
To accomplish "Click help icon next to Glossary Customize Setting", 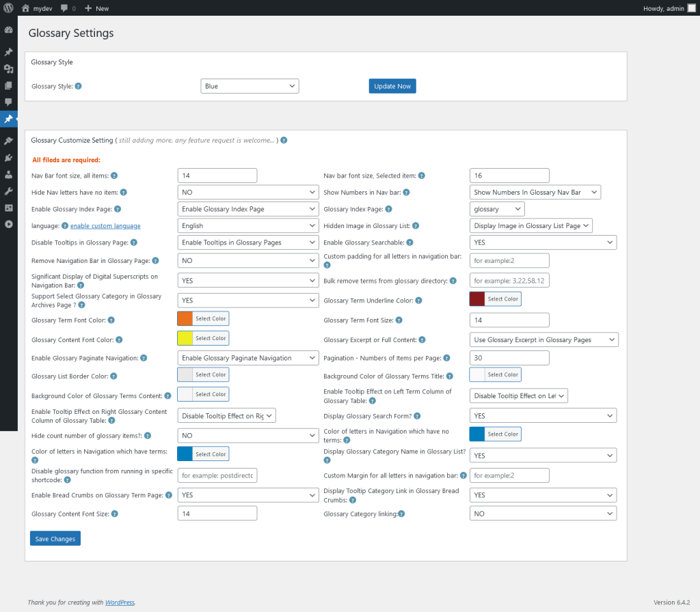I will point(284,140).
